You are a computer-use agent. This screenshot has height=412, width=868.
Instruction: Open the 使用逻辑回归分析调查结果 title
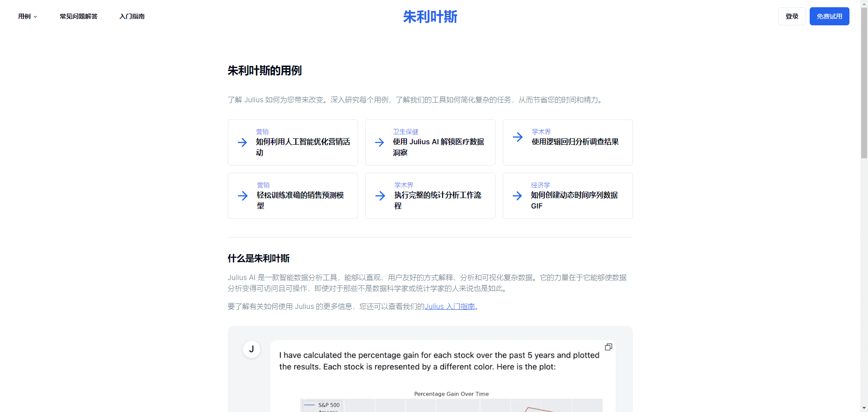click(x=575, y=142)
